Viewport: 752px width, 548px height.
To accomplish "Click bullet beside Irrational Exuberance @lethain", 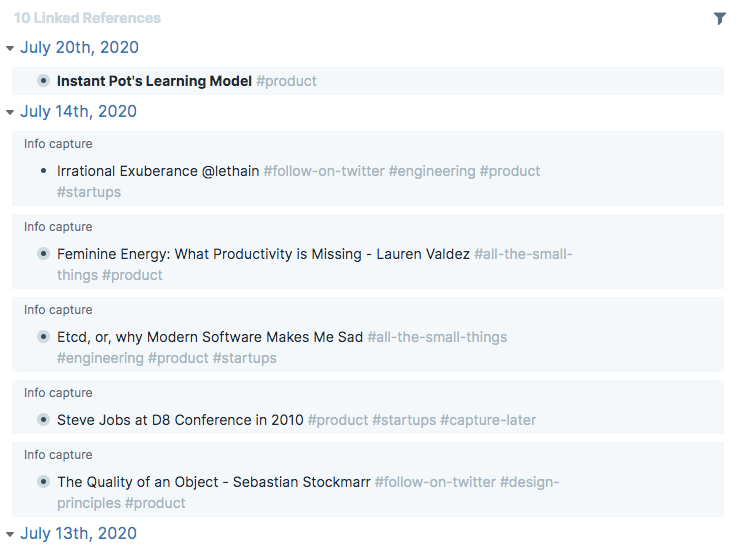I will (44, 171).
